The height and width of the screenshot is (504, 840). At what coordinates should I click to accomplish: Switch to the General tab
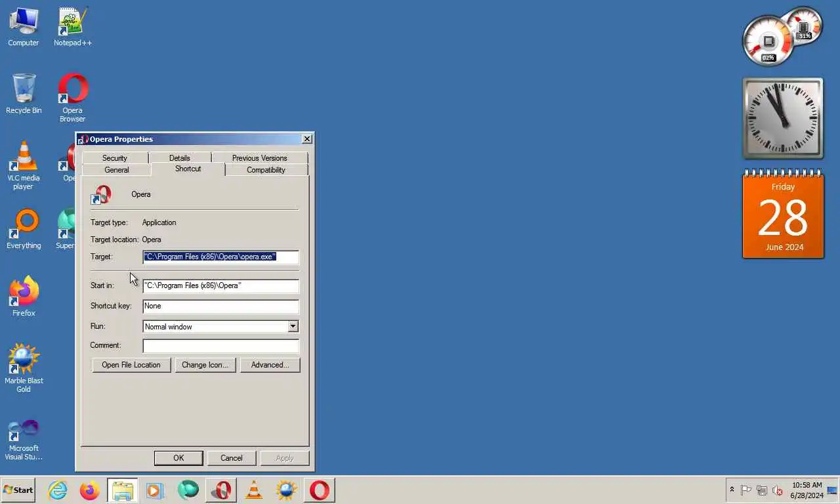coord(117,170)
